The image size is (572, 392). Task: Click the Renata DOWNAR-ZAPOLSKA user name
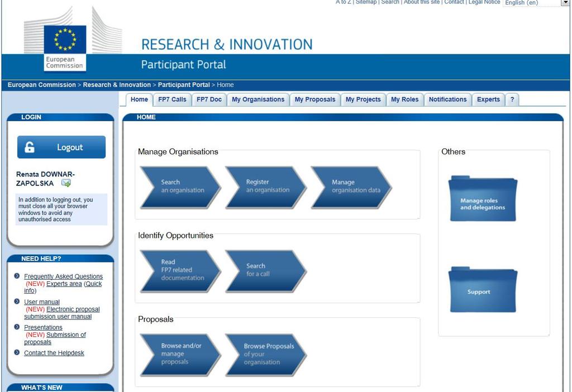coord(45,179)
